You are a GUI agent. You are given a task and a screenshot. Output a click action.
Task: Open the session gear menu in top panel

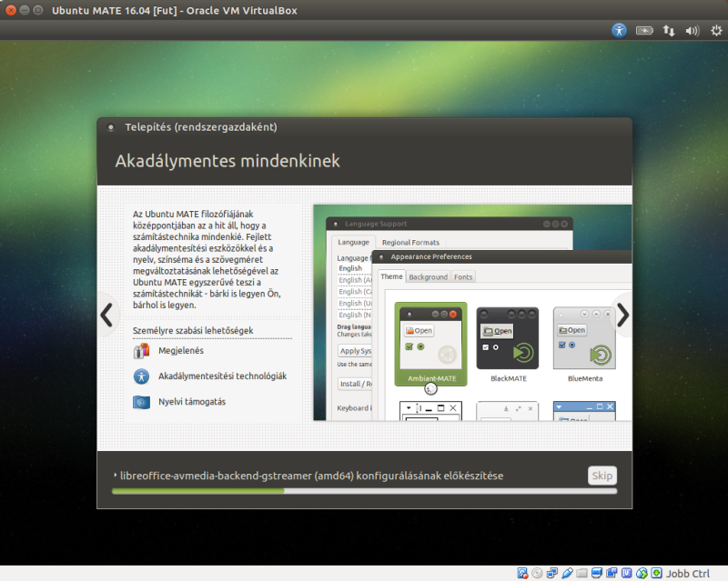pos(716,31)
